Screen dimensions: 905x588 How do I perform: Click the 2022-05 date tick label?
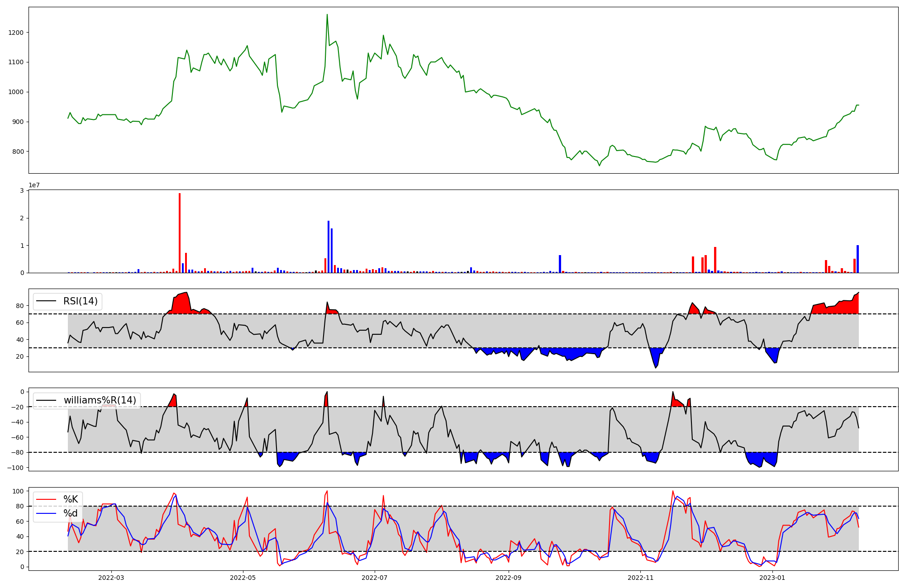click(243, 578)
